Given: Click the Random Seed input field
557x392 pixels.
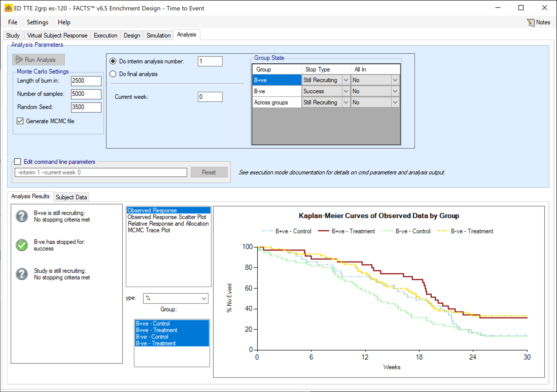Looking at the screenshot, I should [86, 107].
